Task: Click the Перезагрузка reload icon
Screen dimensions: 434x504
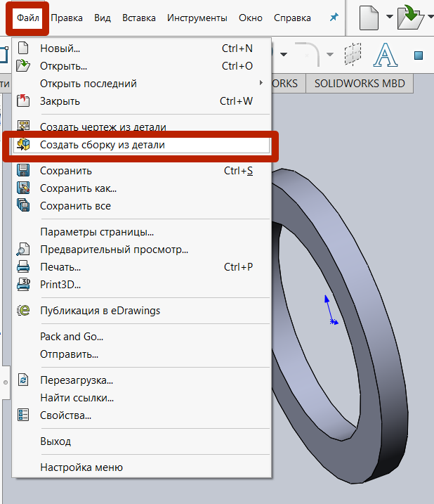Action: click(24, 380)
